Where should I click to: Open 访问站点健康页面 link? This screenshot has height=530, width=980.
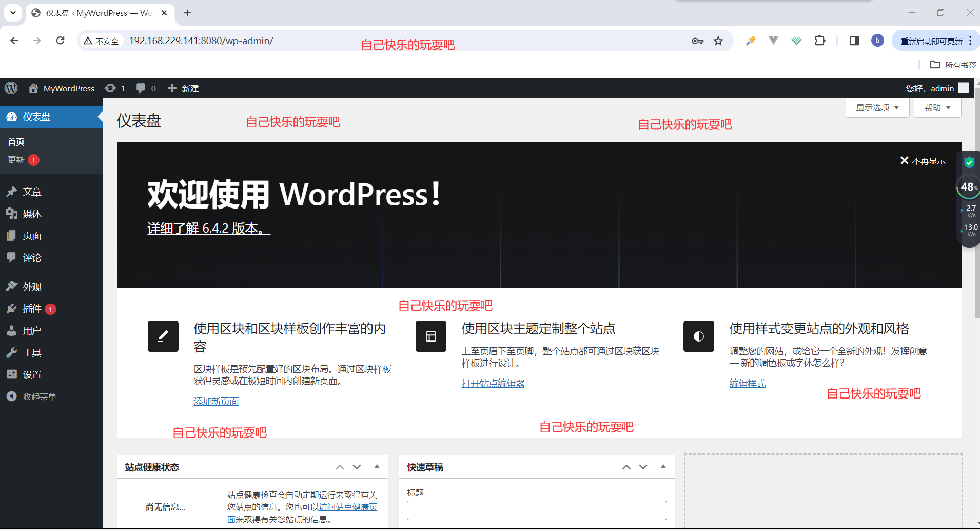(x=347, y=507)
